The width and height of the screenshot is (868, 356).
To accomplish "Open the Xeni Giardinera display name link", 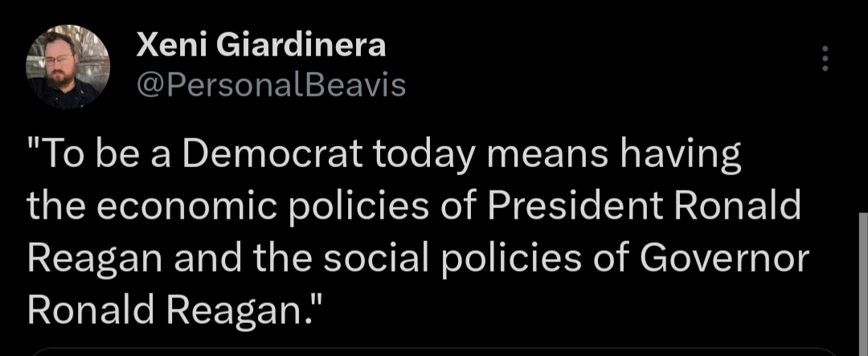I will click(x=261, y=46).
